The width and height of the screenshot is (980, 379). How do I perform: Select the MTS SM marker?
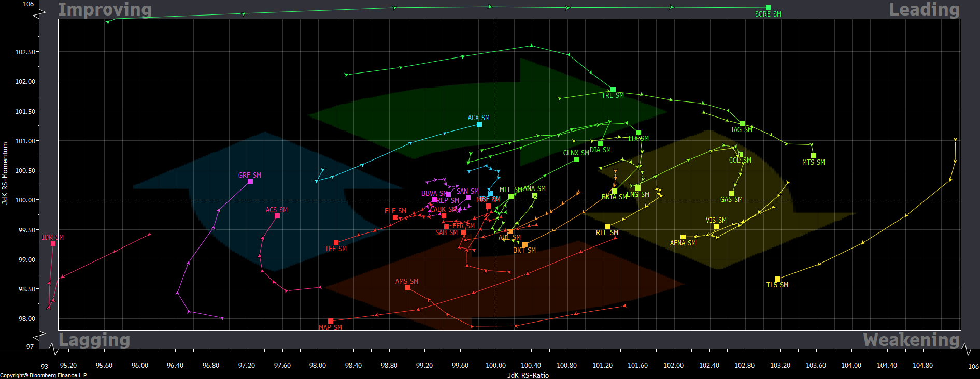(x=814, y=156)
